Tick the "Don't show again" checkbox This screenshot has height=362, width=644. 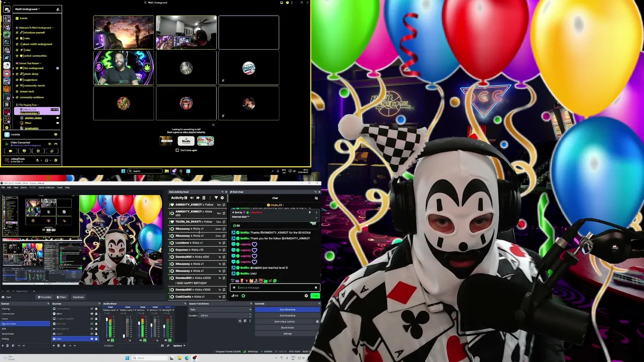[177, 150]
